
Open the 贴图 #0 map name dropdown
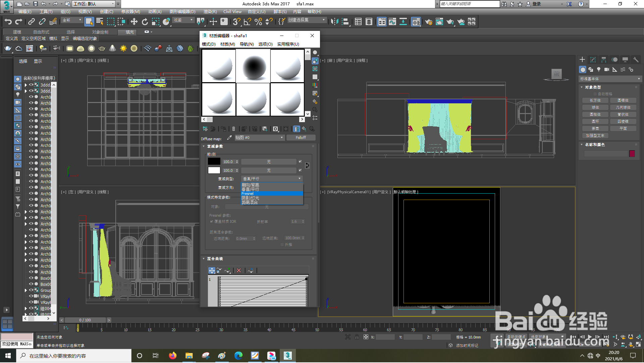(x=259, y=138)
